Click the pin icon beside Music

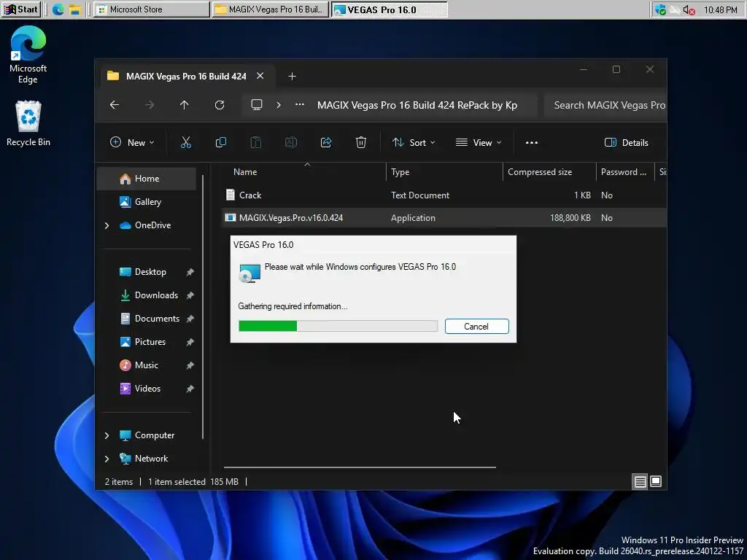[190, 365]
